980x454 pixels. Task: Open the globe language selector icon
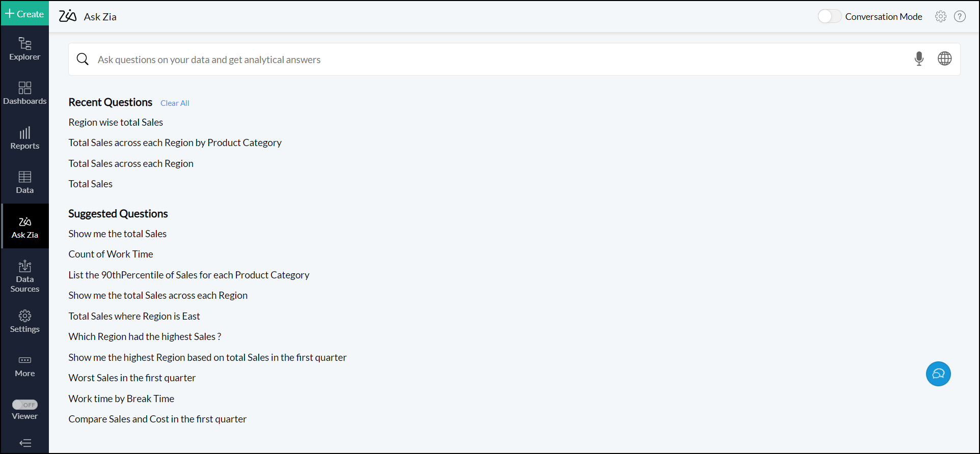tap(944, 59)
